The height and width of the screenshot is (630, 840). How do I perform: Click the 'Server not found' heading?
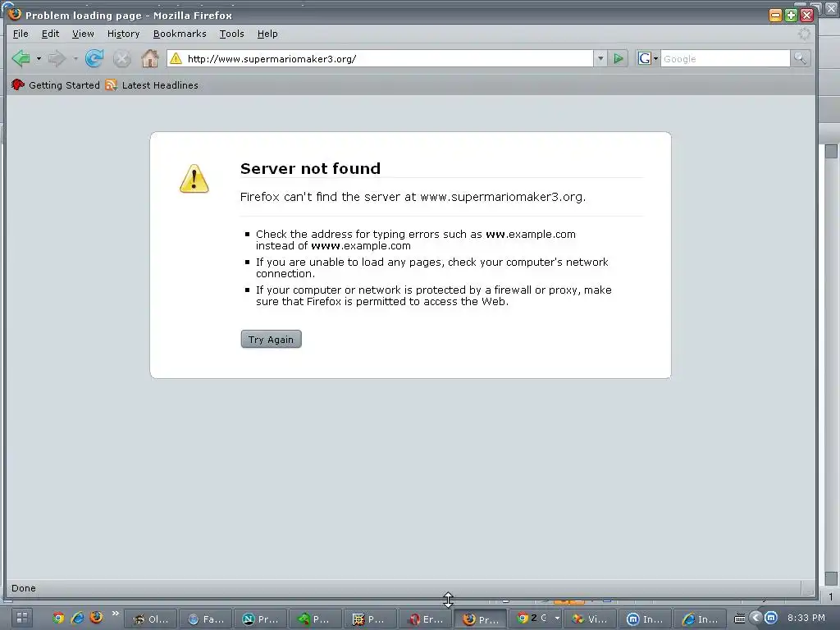click(x=310, y=168)
